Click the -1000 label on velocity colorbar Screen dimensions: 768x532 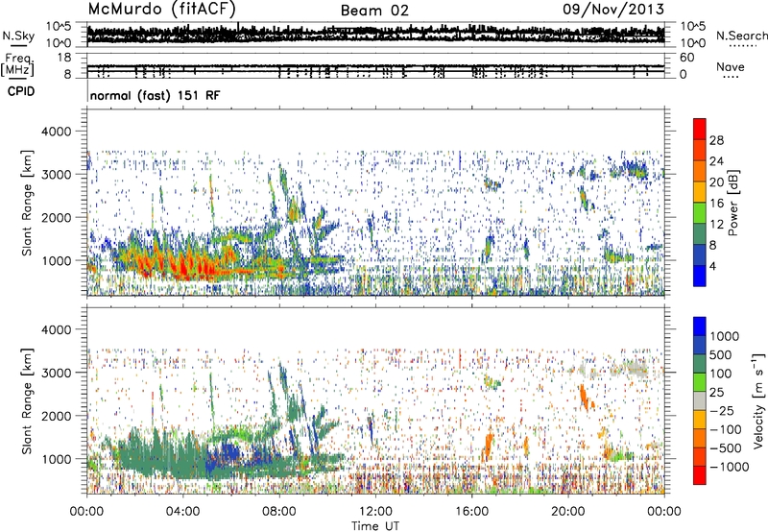[x=729, y=467]
